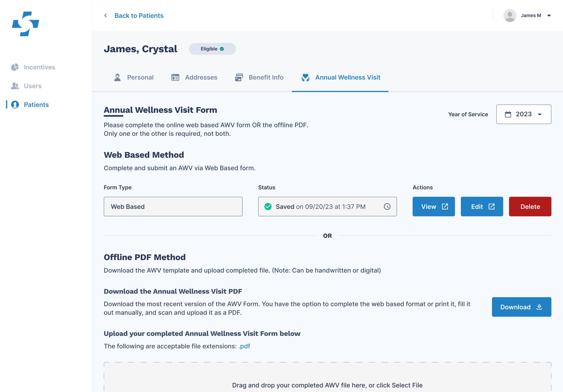Viewport: 563px width, 392px height.
Task: Select the Patients sidebar navigation item
Action: point(36,105)
